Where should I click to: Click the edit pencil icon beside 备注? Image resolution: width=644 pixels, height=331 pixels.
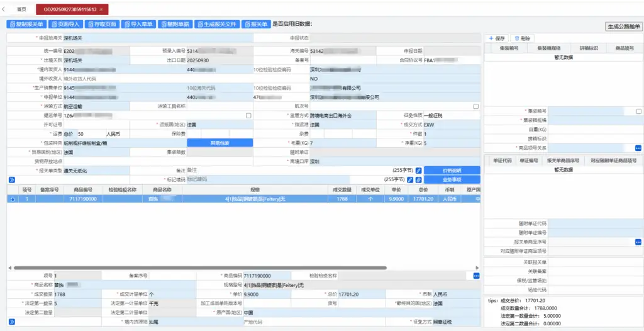click(418, 171)
